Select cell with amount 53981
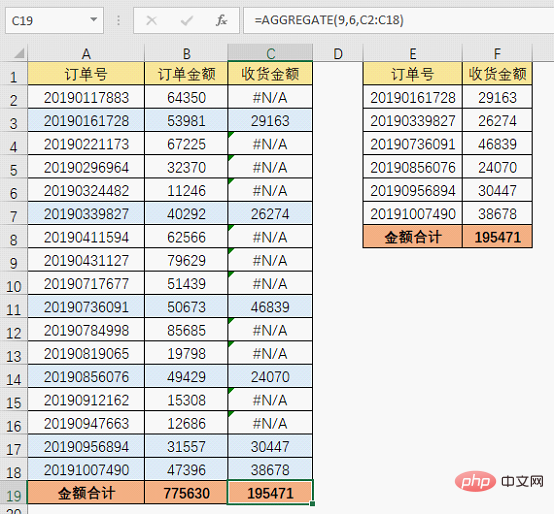The height and width of the screenshot is (514, 554). coord(186,121)
